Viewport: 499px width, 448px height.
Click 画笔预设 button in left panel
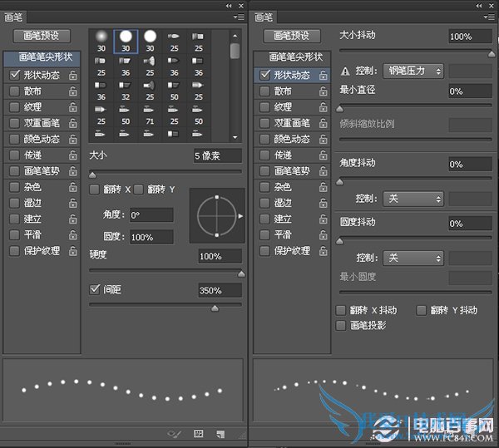(42, 36)
